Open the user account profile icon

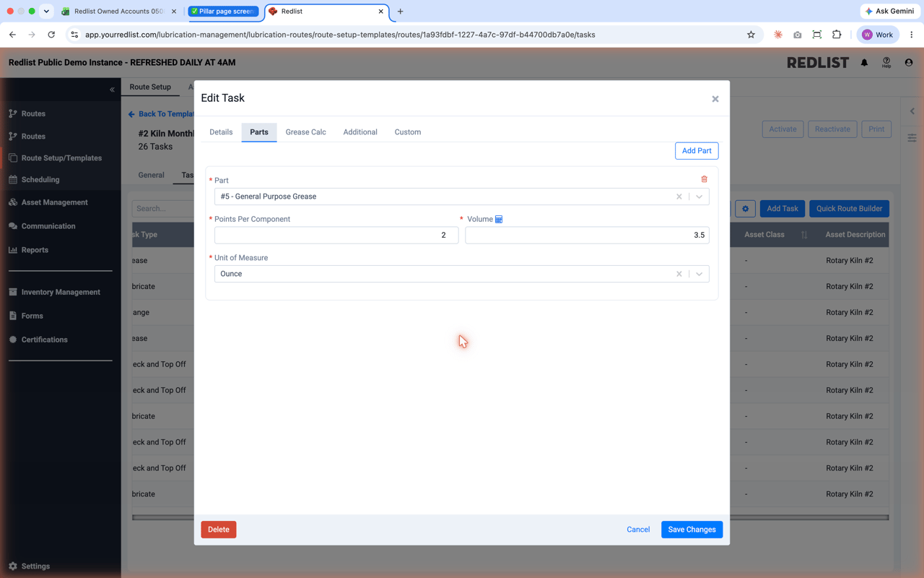tap(909, 63)
